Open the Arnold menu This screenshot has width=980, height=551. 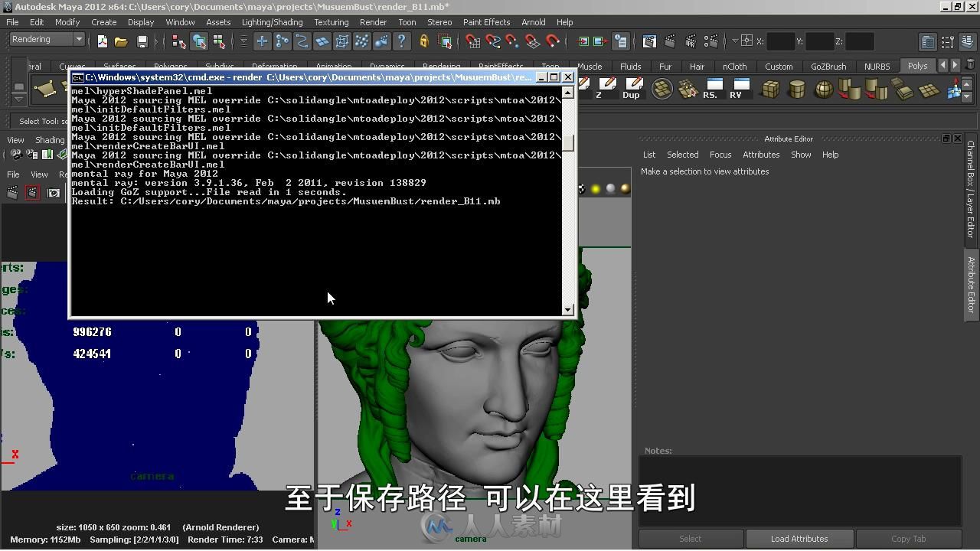pos(533,22)
